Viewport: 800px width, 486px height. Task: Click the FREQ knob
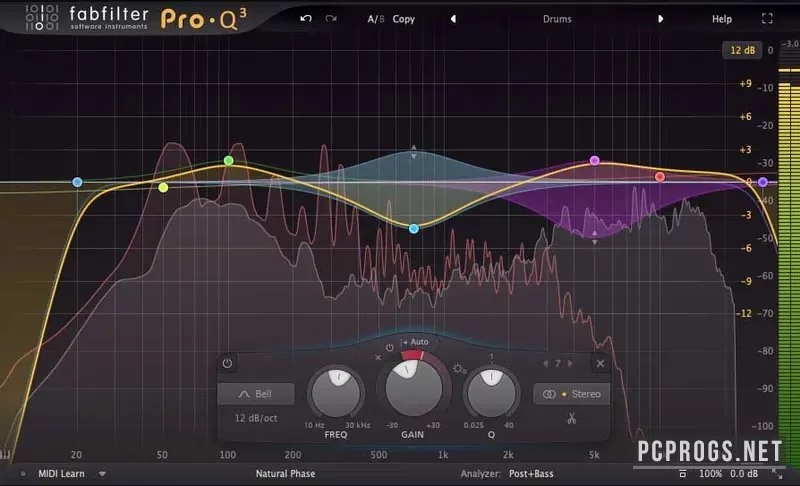[336, 393]
